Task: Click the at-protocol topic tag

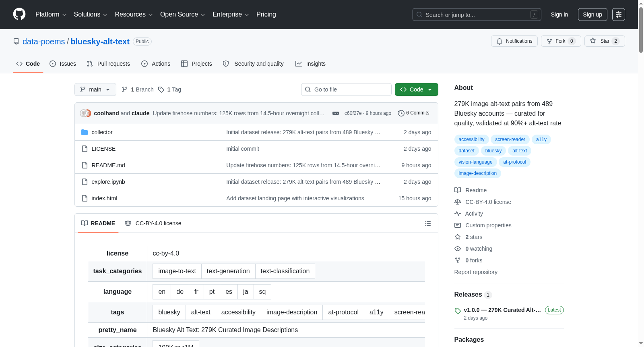Action: 514,162
